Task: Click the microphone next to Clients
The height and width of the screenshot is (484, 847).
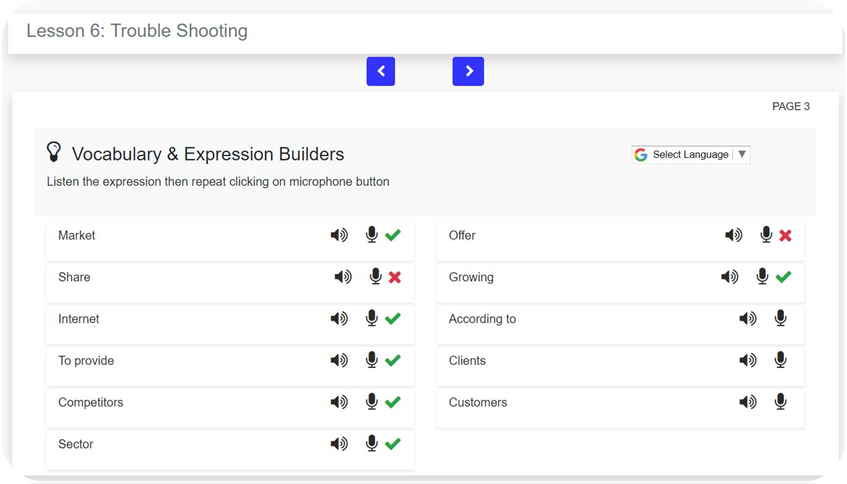Action: [781, 360]
